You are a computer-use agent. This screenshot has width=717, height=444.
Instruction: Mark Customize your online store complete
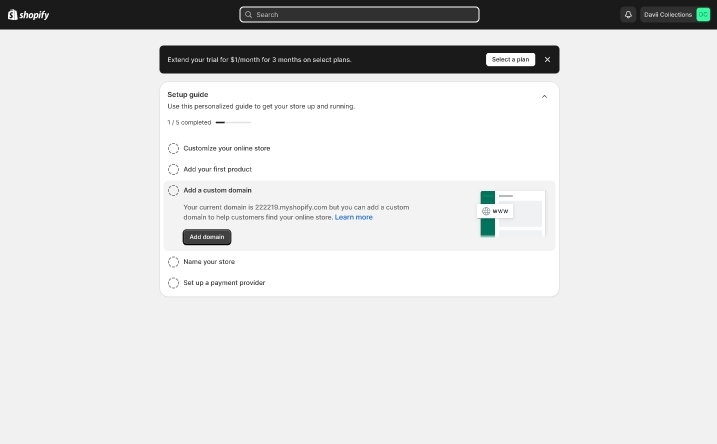pyautogui.click(x=173, y=148)
